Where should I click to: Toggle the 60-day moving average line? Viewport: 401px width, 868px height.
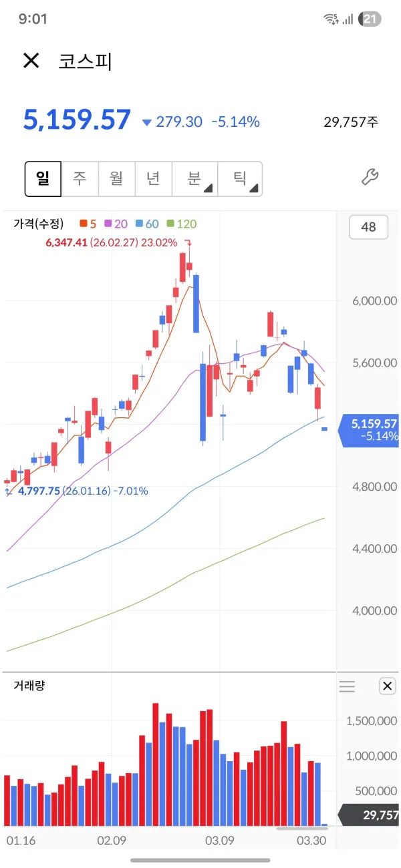(147, 224)
